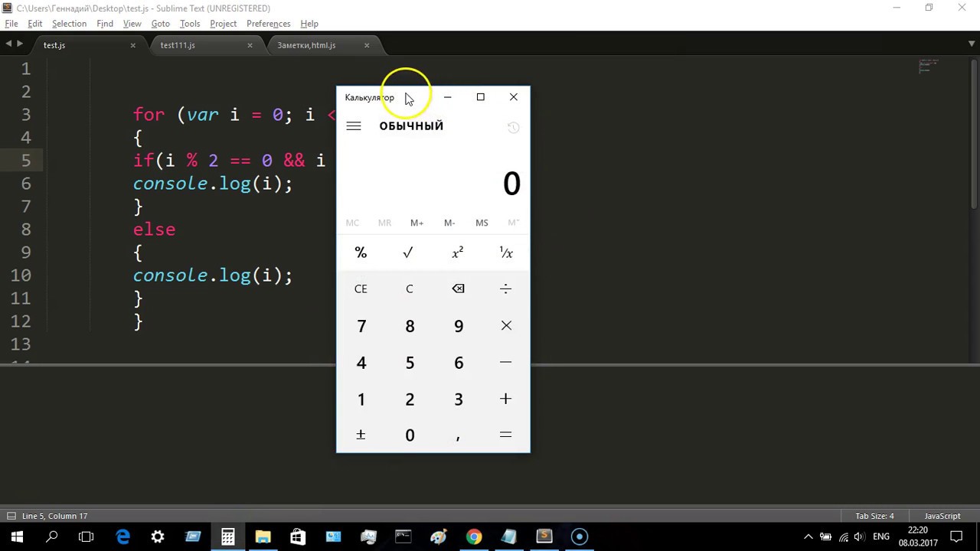Close the test111.js tab
The height and width of the screenshot is (551, 980).
[250, 45]
